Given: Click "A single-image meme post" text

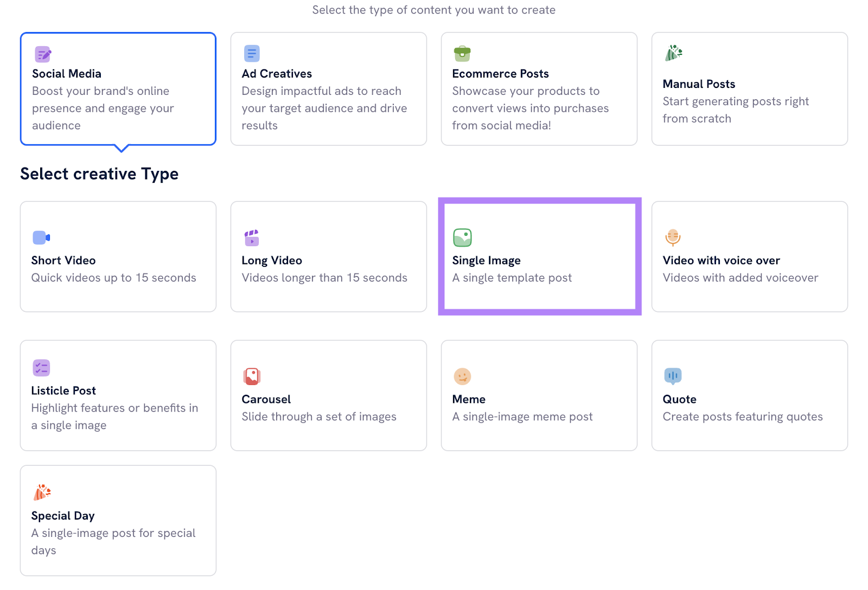Looking at the screenshot, I should tap(522, 416).
